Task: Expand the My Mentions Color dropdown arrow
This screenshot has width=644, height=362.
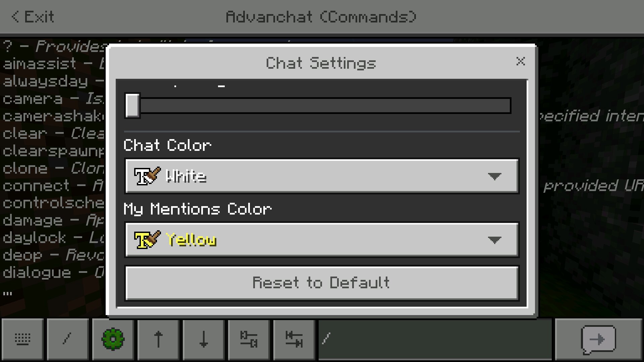Action: (x=494, y=240)
